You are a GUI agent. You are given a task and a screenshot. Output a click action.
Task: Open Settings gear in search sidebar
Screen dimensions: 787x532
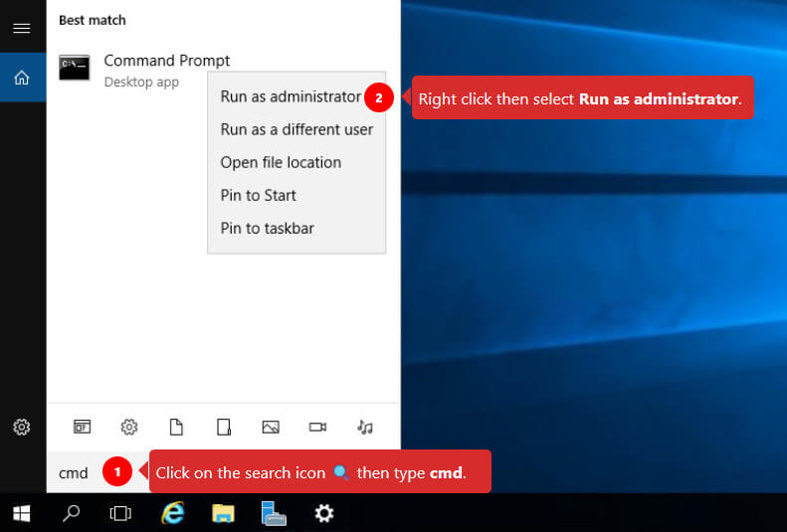pos(22,428)
